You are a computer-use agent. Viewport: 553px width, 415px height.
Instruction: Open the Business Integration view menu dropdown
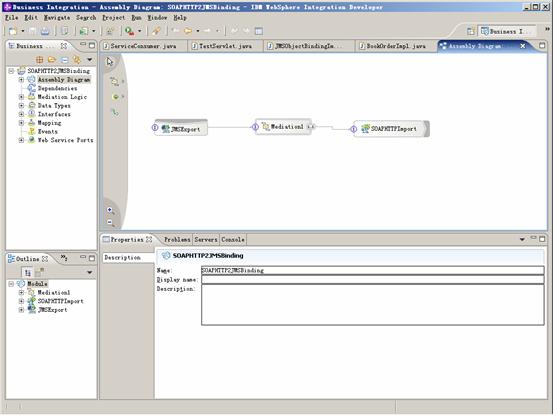click(90, 60)
